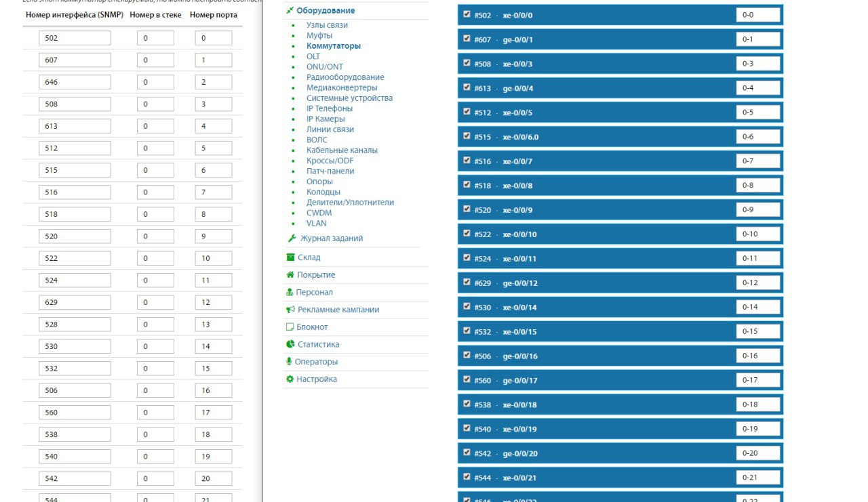Click stack number field in row 538
Screen dimensions: 868x502
pos(155,434)
